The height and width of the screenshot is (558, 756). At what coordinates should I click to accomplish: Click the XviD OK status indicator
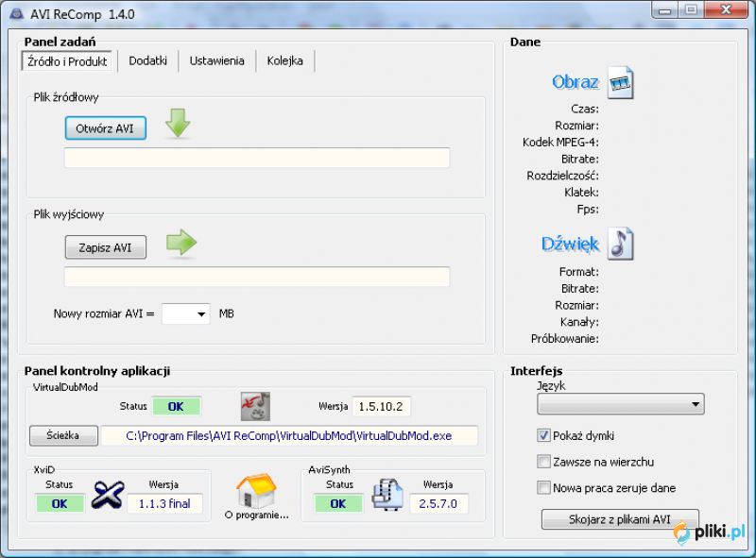click(60, 503)
